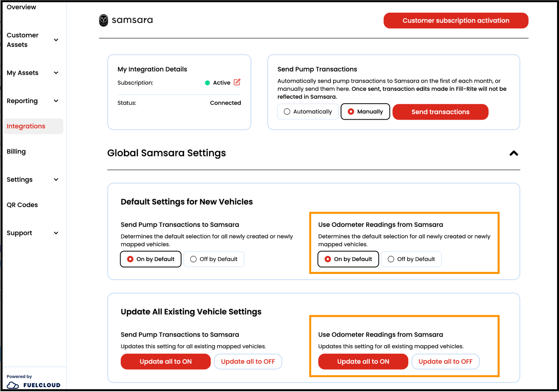
Task: Collapse the Global Samsara Settings section
Action: coord(513,153)
